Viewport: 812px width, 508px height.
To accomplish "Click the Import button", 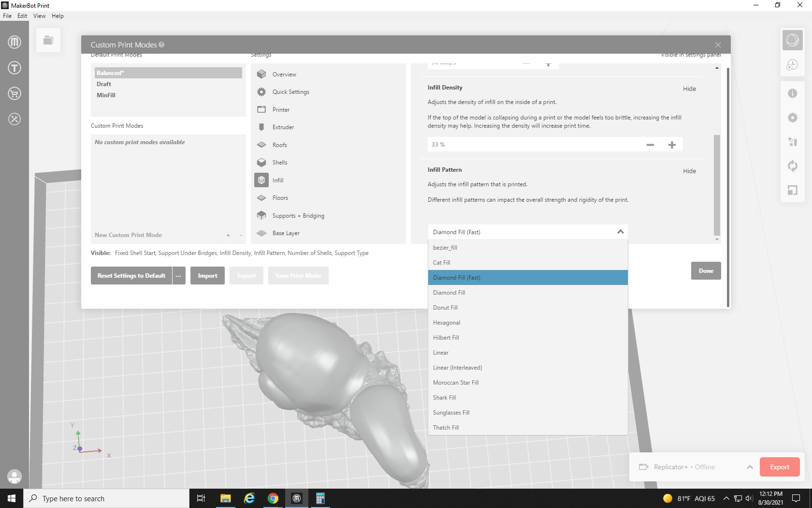I will (207, 276).
